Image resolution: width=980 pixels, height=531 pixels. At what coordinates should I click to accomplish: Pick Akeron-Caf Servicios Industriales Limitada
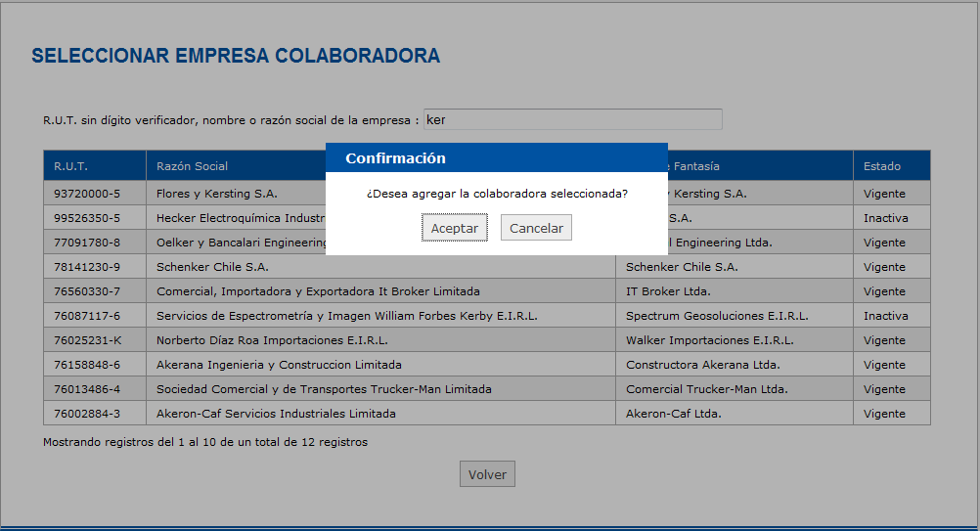tap(276, 414)
